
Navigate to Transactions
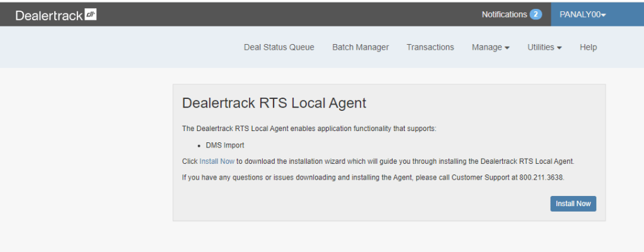coord(430,47)
